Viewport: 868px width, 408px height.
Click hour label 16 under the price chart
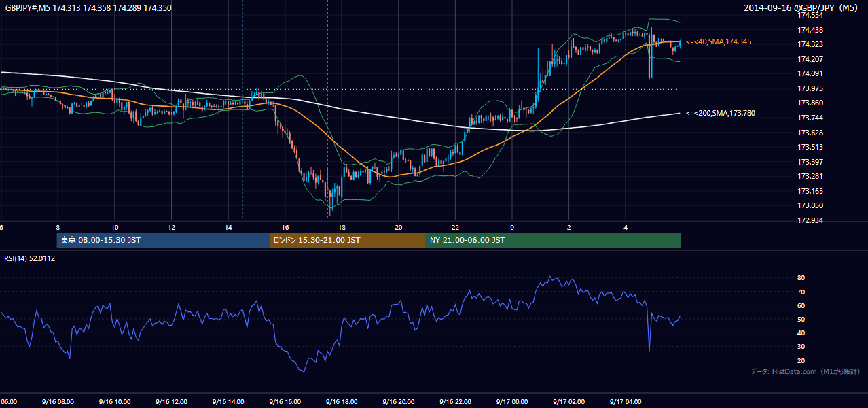click(x=285, y=228)
